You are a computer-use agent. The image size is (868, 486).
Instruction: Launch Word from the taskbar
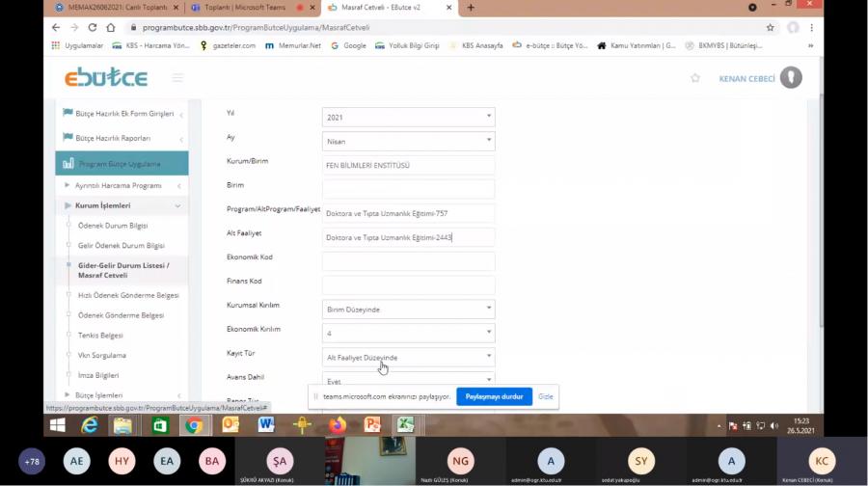[265, 425]
